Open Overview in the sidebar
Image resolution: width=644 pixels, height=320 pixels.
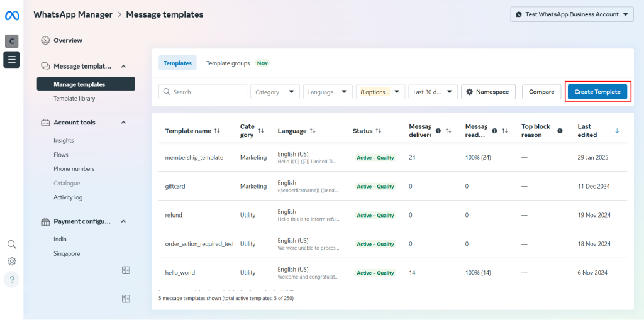pos(68,40)
